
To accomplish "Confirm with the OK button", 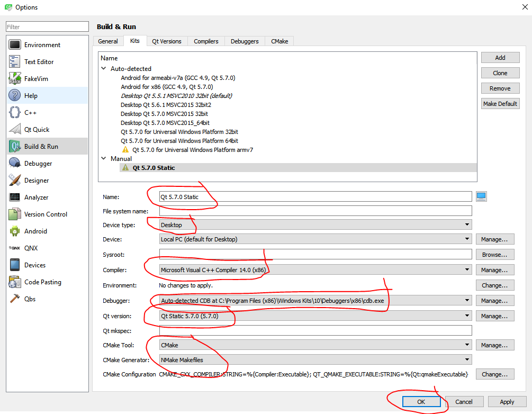I will pyautogui.click(x=421, y=402).
